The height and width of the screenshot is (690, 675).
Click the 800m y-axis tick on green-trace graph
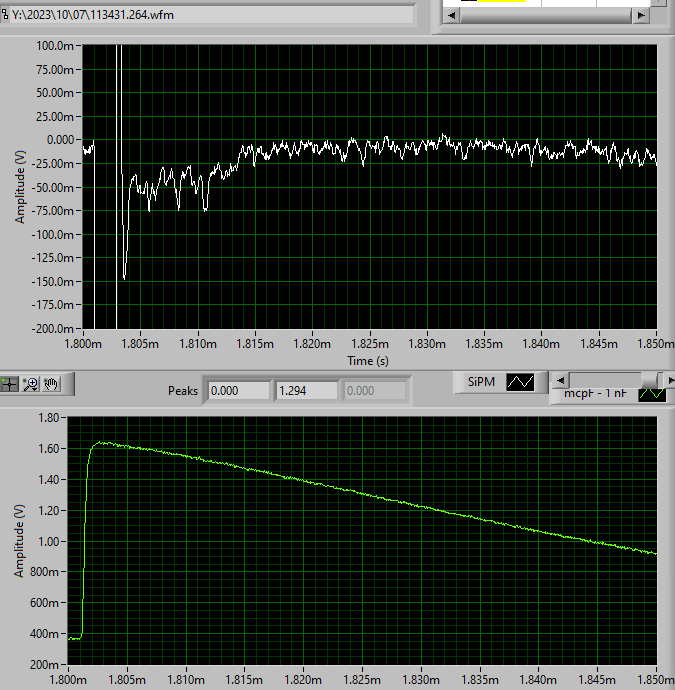pos(44,572)
